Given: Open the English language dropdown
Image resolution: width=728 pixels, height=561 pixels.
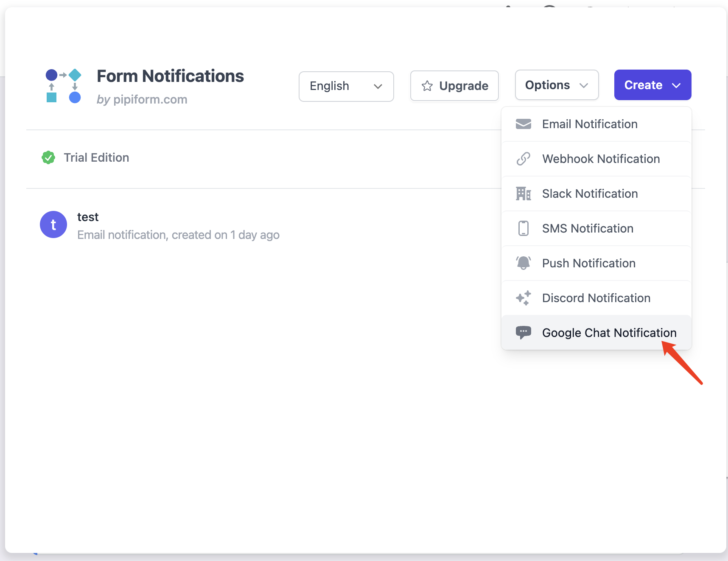Looking at the screenshot, I should (x=346, y=86).
